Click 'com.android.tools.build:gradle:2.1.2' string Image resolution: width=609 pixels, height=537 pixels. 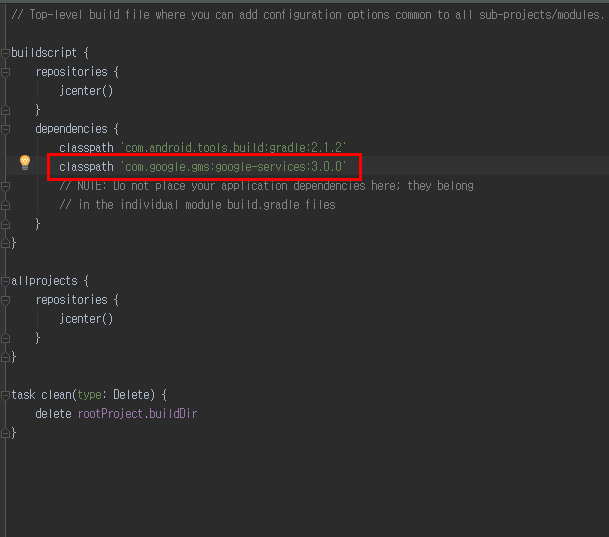[x=234, y=148]
